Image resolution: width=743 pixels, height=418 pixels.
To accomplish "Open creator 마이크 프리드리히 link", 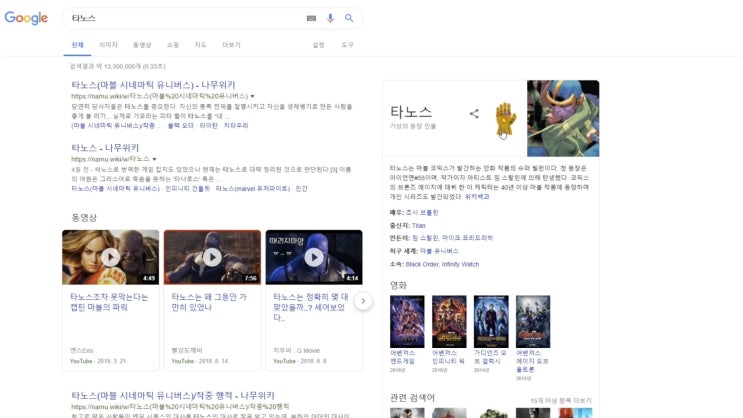I will [467, 238].
